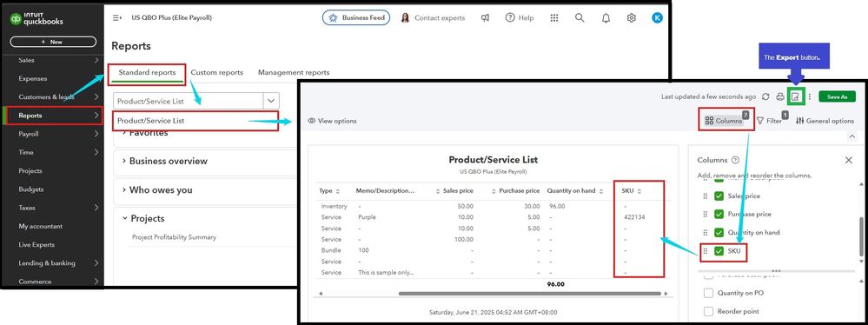Open the Help question mark icon
The width and height of the screenshot is (868, 325).
(x=510, y=17)
